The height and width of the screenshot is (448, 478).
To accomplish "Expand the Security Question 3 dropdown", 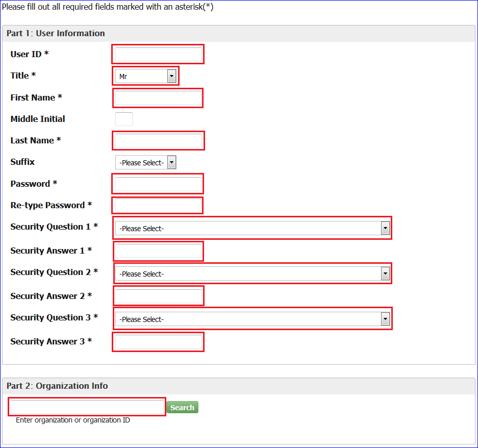I will pos(253,319).
